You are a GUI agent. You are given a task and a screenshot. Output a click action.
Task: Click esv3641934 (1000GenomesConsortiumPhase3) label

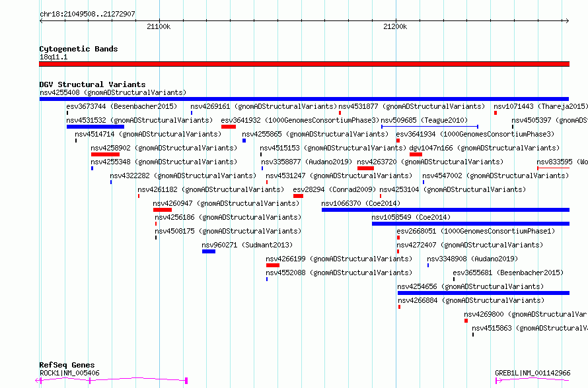point(475,134)
